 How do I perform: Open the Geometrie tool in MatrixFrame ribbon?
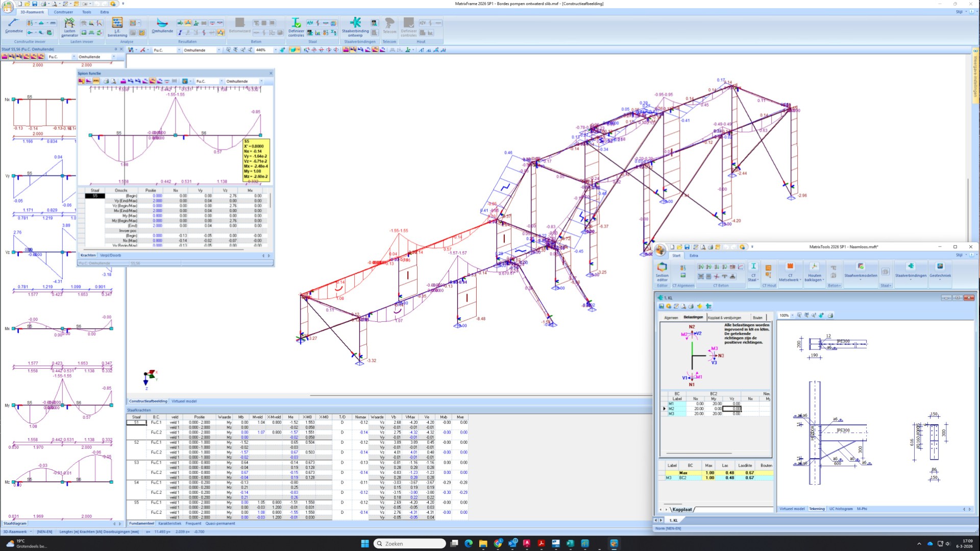pyautogui.click(x=14, y=26)
